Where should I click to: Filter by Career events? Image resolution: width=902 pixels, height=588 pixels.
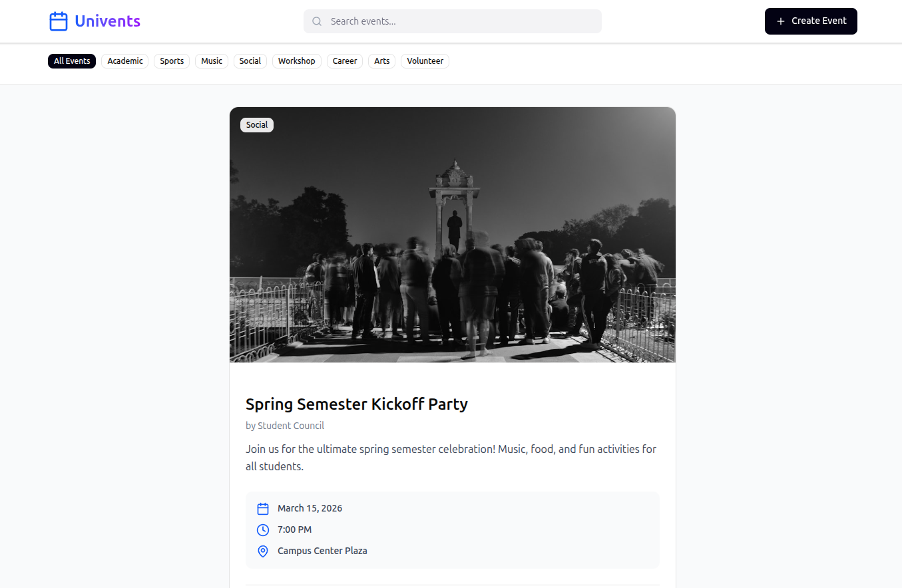click(345, 61)
